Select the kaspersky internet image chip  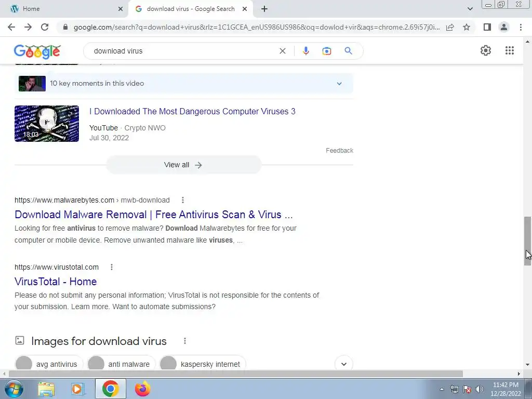pos(202,364)
